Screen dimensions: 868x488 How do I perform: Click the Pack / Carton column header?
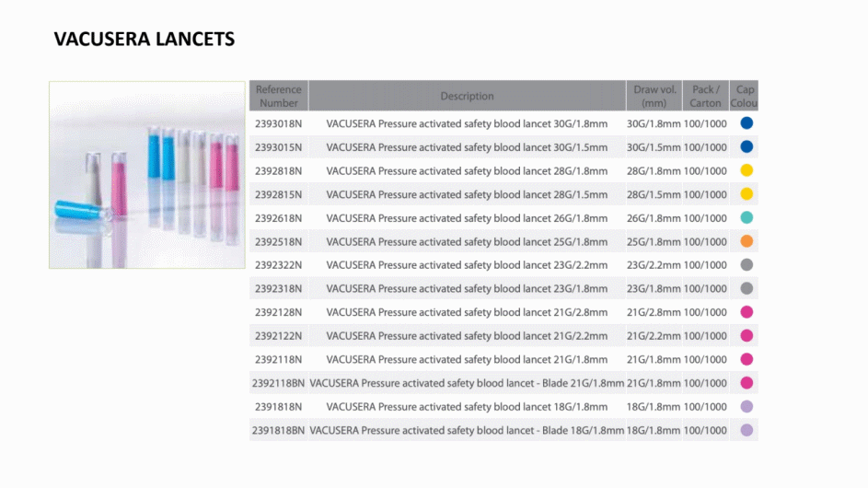coord(706,96)
